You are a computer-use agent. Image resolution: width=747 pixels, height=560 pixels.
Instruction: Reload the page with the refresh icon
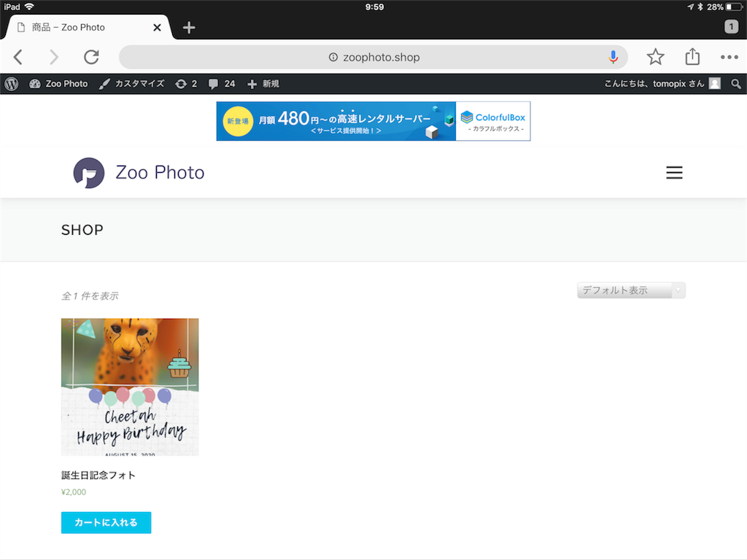91,57
